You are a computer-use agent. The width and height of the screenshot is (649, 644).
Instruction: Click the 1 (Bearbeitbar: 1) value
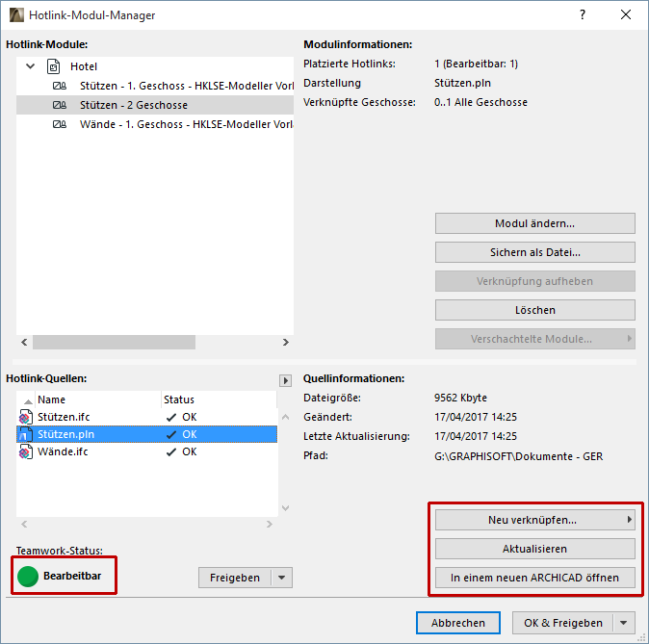[476, 64]
